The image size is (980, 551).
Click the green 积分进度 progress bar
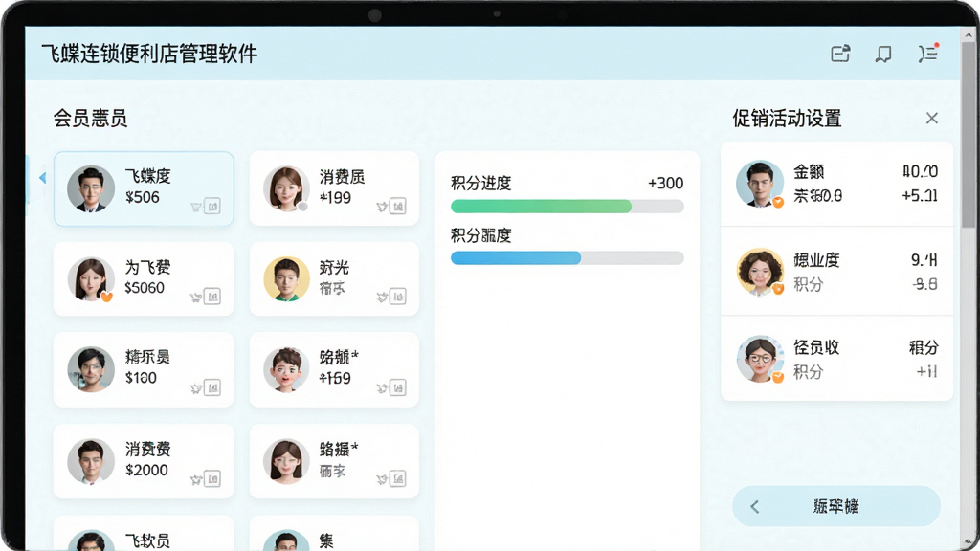[x=567, y=207]
